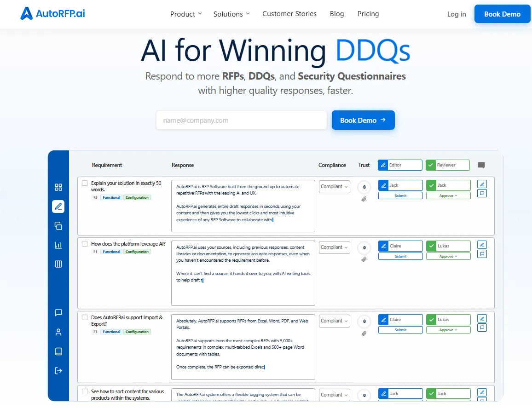Click comment icon in 'platform leverage AI' row

pyautogui.click(x=482, y=254)
